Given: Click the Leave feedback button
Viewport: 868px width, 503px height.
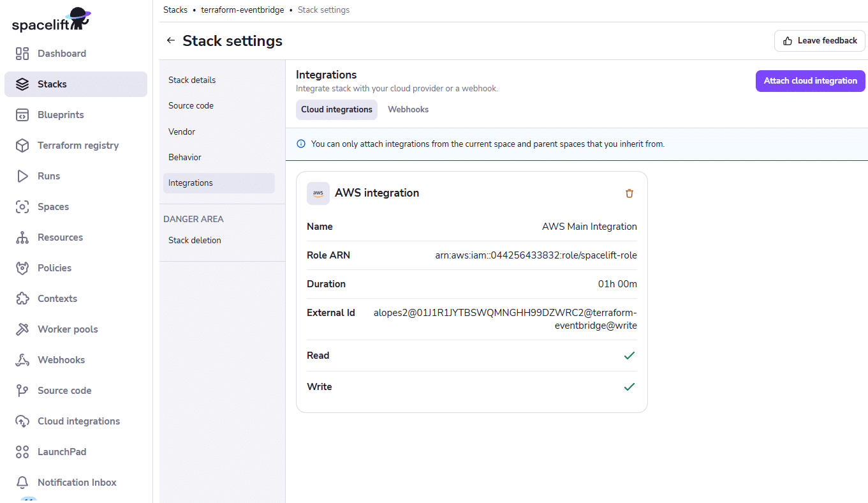Looking at the screenshot, I should (x=820, y=41).
